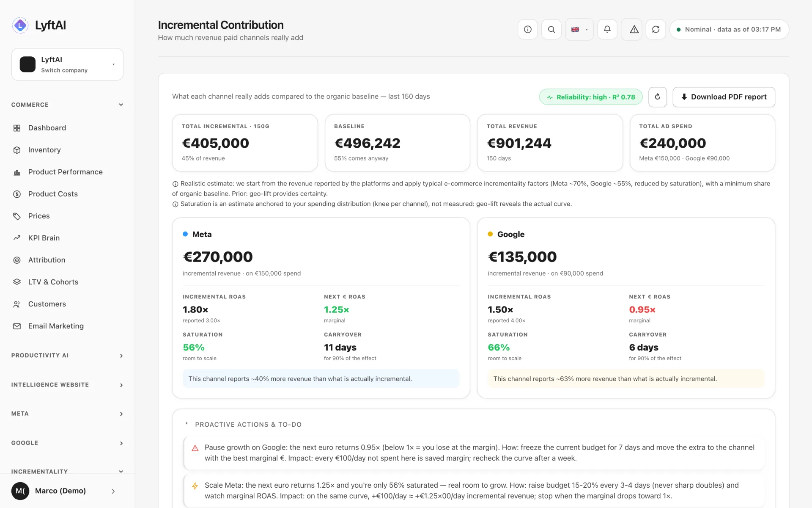Open the notifications bell
Viewport: 812px width, 508px height.
point(607,30)
